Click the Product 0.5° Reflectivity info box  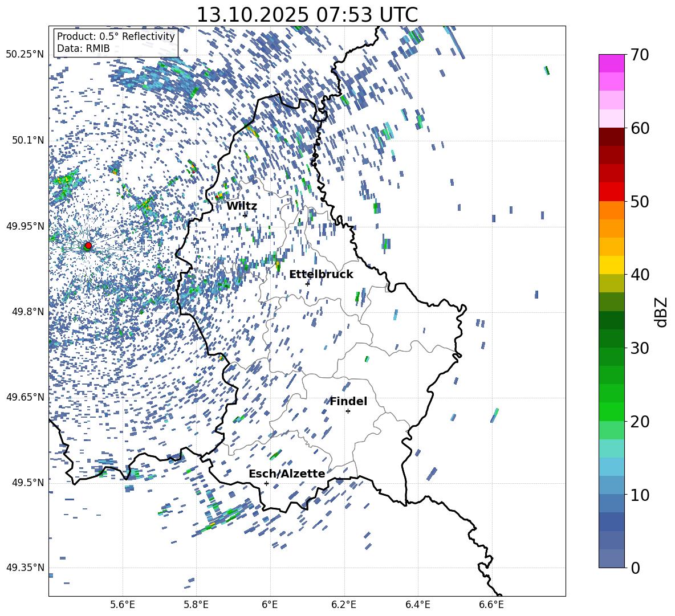click(x=116, y=43)
